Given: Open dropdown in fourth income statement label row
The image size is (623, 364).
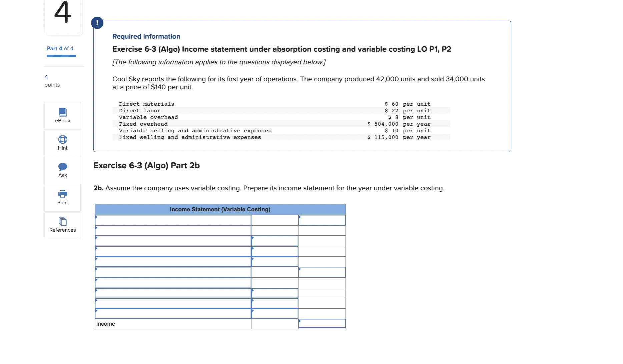Looking at the screenshot, I should (x=173, y=251).
